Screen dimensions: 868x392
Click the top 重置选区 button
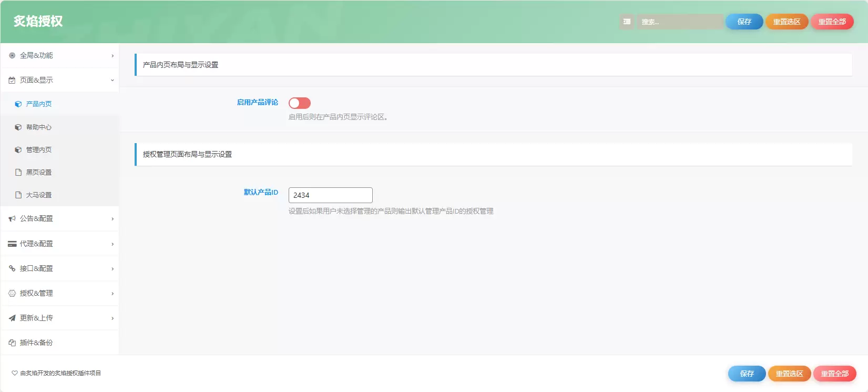[x=787, y=22]
